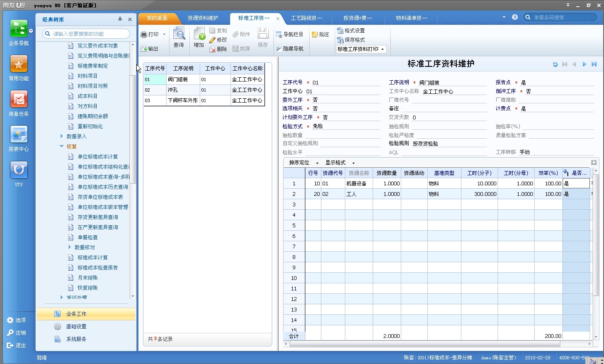The height and width of the screenshot is (364, 604).
Task: Open the 系统服务 section
Action: (x=86, y=339)
